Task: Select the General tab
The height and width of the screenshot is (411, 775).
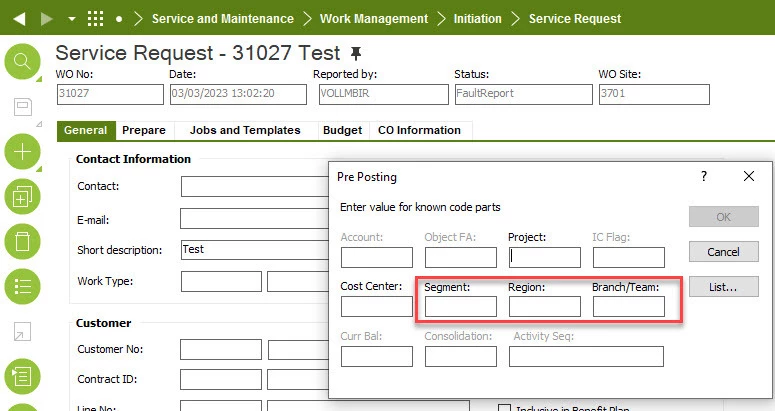Action: (86, 130)
